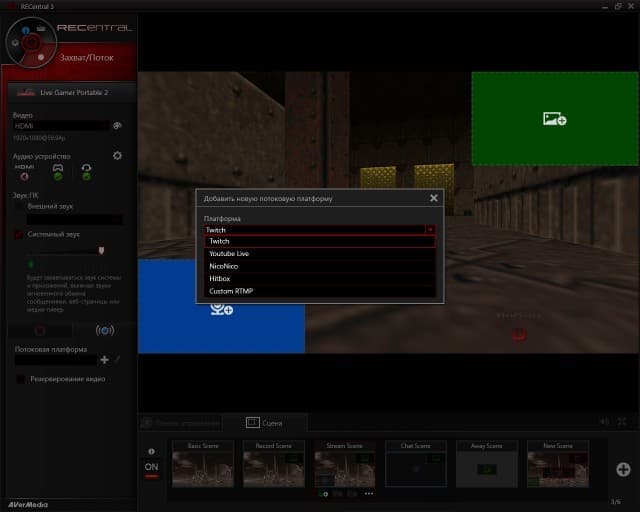Toggle the scenes ON switch
The width and height of the screenshot is (640, 512).
[151, 469]
